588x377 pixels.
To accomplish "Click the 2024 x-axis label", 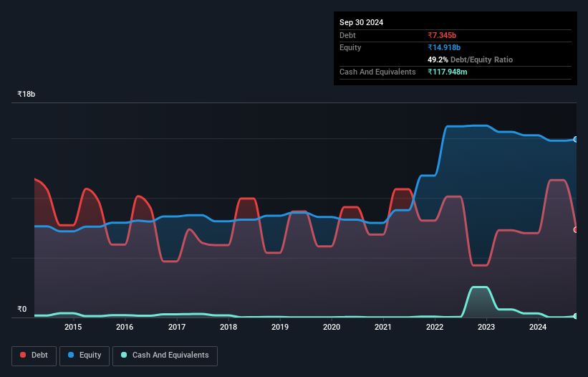I will point(538,327).
